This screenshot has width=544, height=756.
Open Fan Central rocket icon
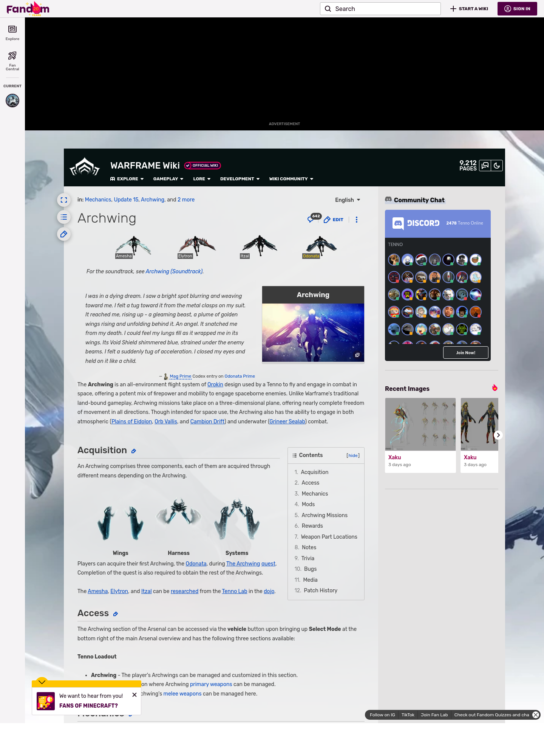[12, 60]
